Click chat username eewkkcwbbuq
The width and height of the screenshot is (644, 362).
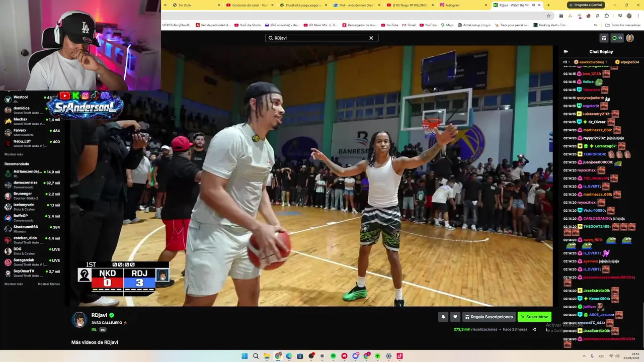click(592, 62)
